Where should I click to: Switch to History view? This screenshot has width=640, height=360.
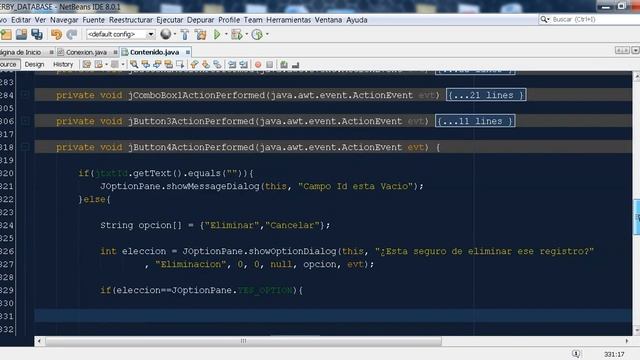(63, 64)
